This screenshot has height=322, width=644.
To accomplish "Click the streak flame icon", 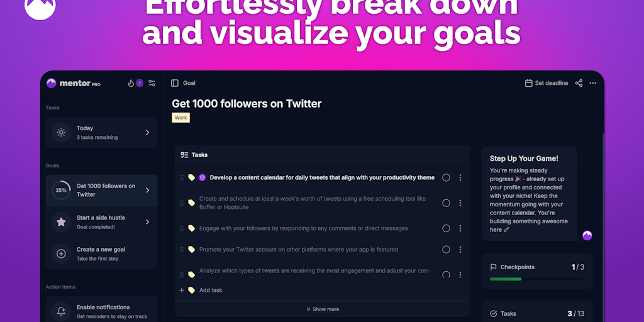I will tap(131, 83).
